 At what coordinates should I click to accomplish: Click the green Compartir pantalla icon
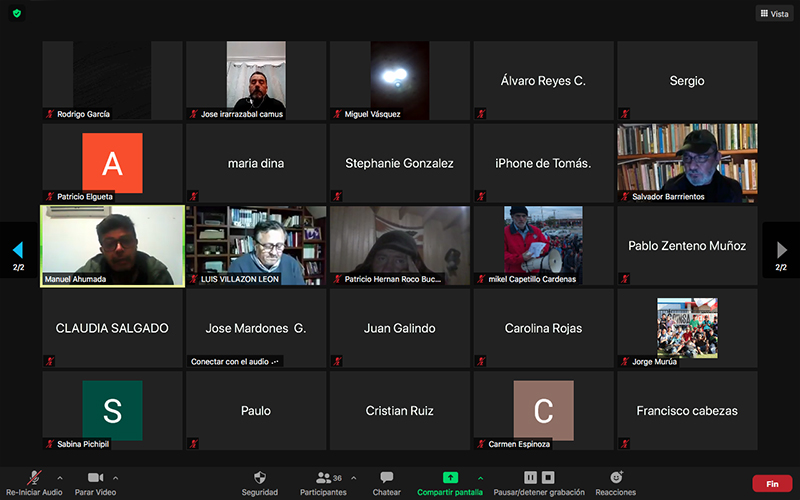coord(451,478)
